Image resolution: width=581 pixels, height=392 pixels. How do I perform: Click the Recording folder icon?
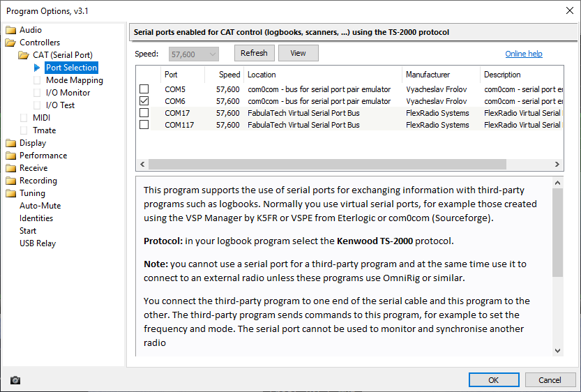[x=10, y=181]
